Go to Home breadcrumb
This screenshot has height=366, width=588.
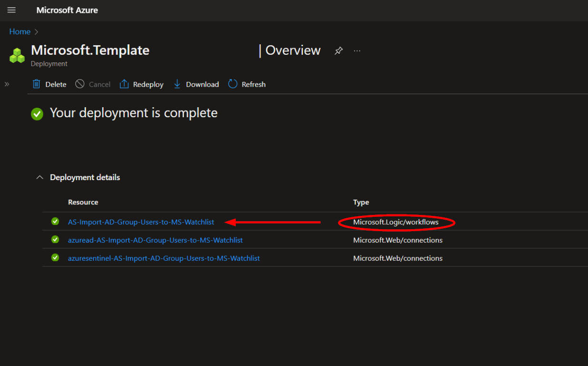click(x=20, y=31)
